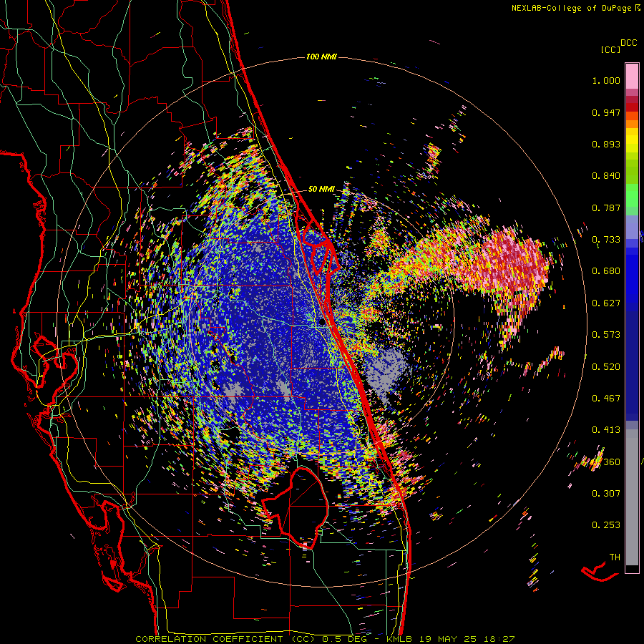644x644 pixels.
Task: Click the black radar site dot
Action: (x=322, y=323)
